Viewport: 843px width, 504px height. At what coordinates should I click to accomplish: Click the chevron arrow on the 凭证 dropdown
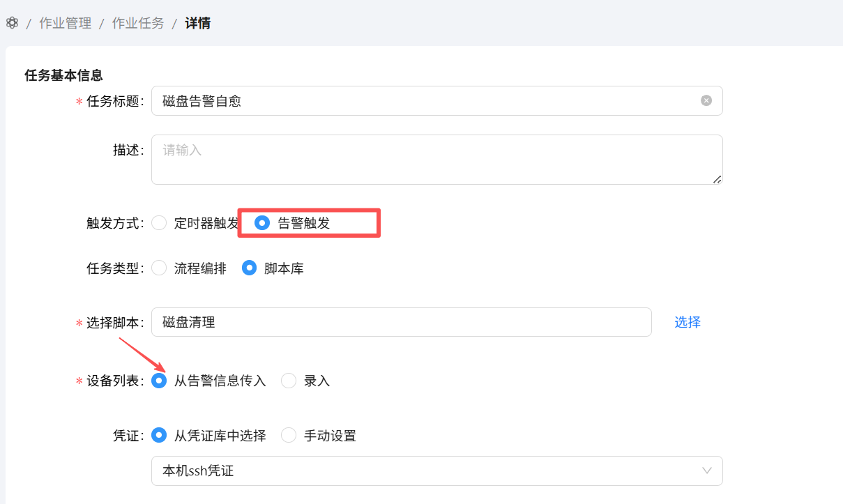point(707,471)
